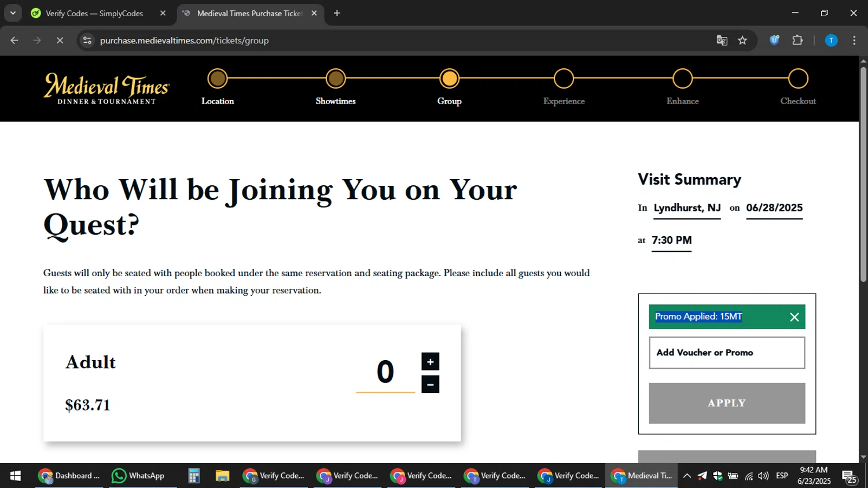This screenshot has width=868, height=488.
Task: Open the volume control in tray
Action: click(x=763, y=476)
